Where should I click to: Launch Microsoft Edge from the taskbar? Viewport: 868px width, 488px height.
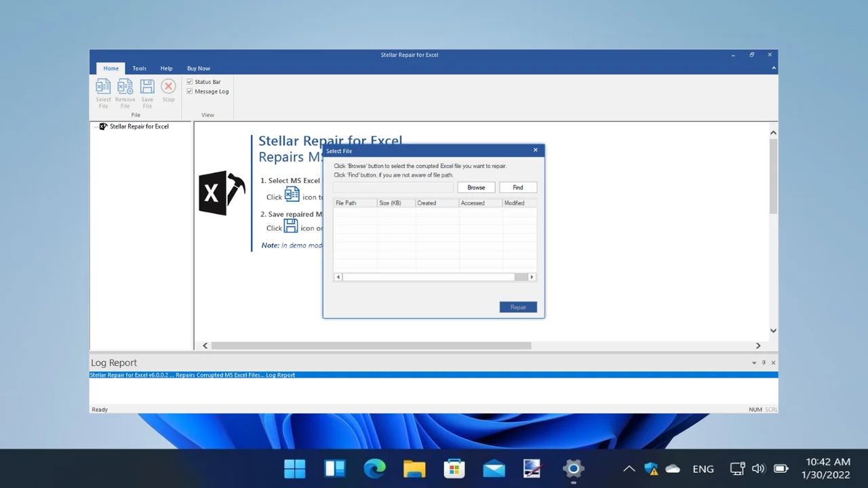(374, 468)
